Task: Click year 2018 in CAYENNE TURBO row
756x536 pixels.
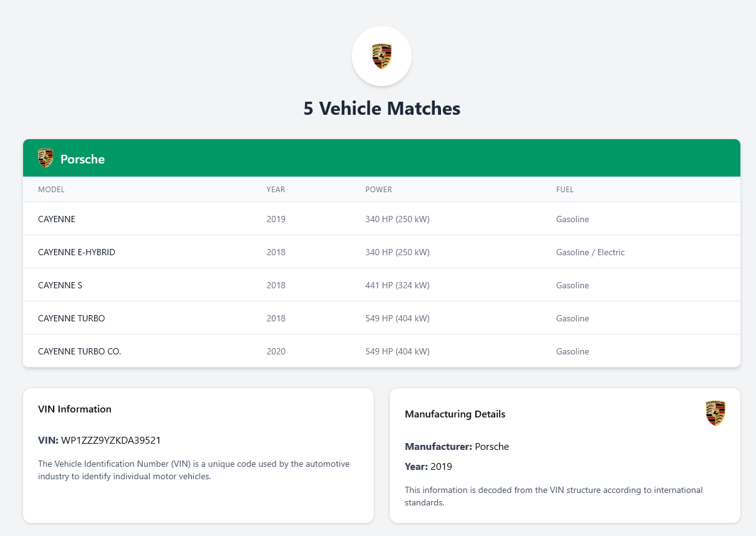Action: [x=276, y=318]
